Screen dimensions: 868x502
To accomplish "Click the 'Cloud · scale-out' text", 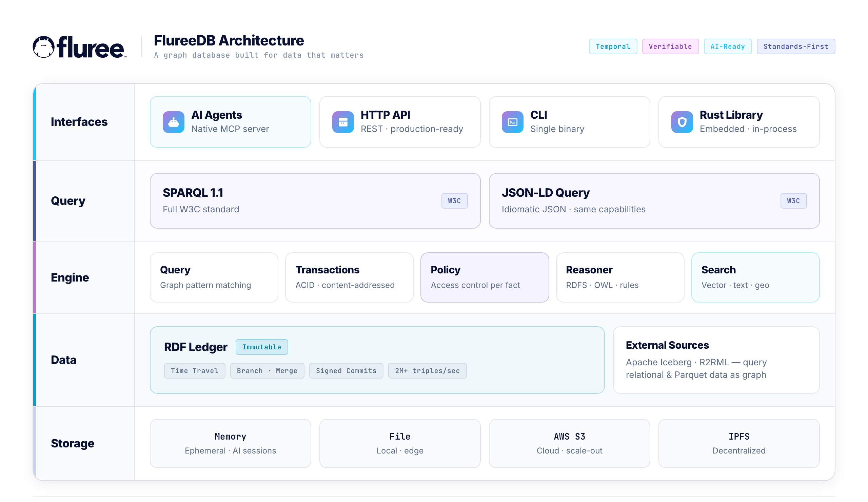I will click(x=569, y=451).
